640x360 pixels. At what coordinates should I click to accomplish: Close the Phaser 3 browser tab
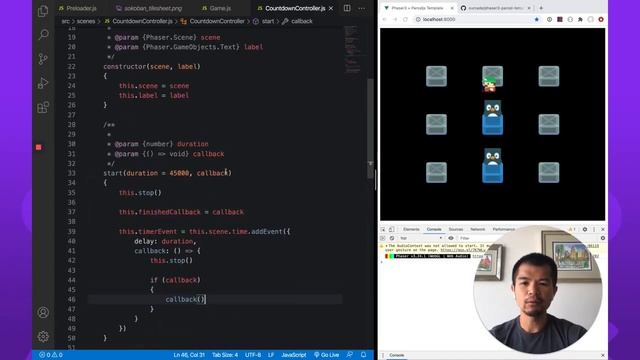pyautogui.click(x=452, y=8)
